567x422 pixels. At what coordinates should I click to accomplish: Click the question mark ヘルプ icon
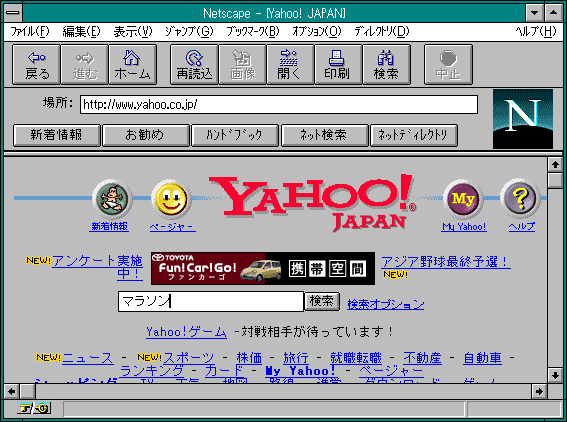coord(520,199)
